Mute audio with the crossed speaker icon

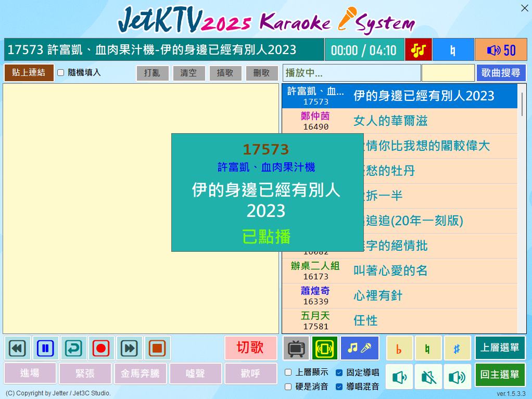[x=428, y=377]
